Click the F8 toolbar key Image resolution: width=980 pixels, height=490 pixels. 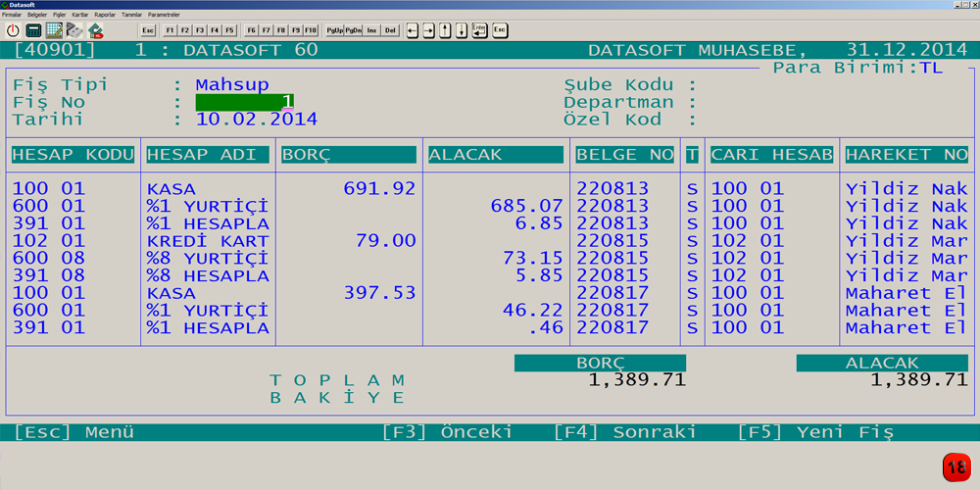tap(281, 30)
